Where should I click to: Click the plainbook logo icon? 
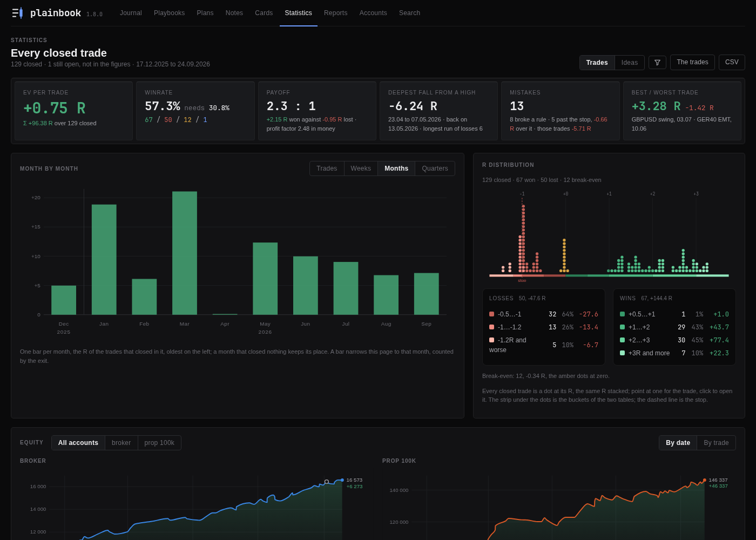click(x=17, y=13)
